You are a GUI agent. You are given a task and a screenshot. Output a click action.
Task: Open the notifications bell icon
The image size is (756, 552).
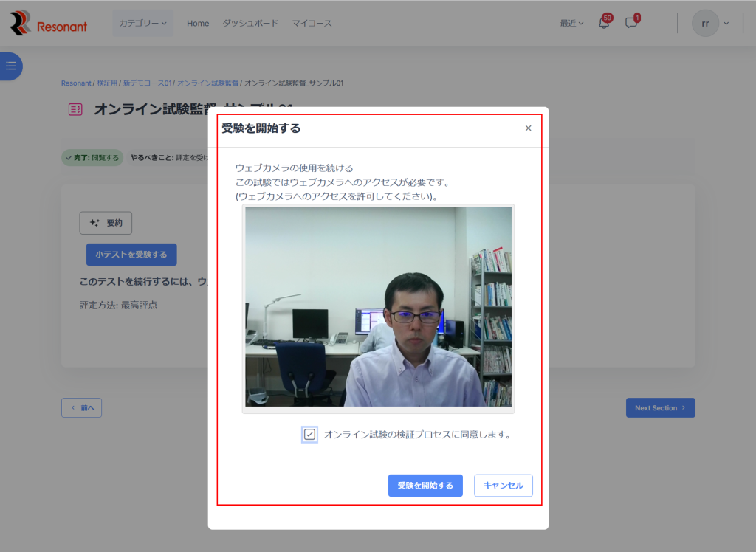[603, 23]
